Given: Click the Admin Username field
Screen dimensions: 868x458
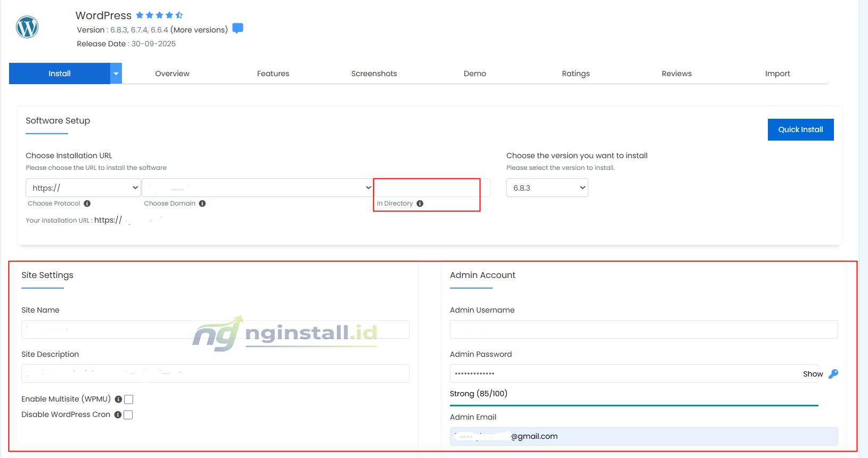Looking at the screenshot, I should coord(644,329).
